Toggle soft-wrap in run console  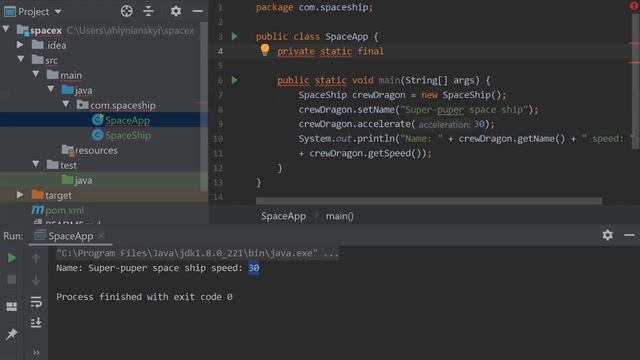coord(36,302)
